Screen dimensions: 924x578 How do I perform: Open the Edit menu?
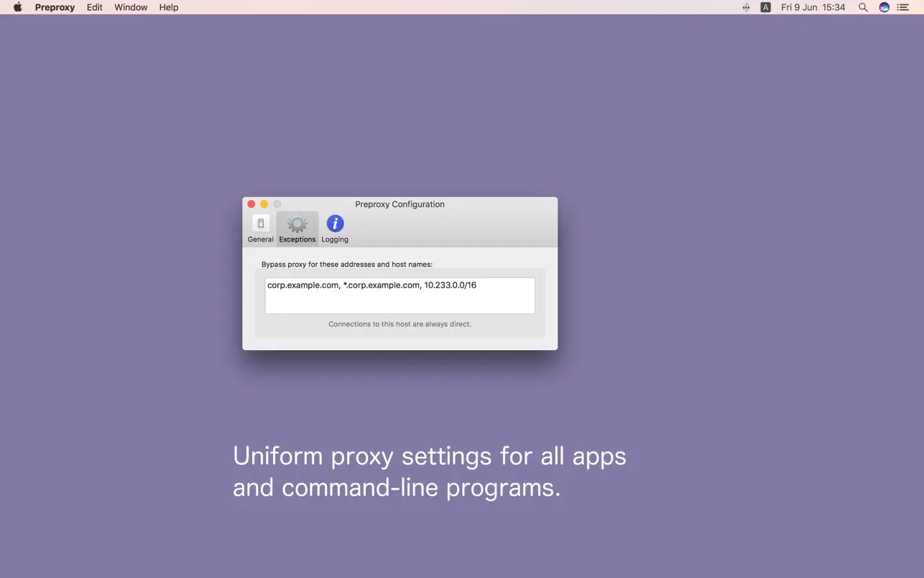tap(94, 7)
